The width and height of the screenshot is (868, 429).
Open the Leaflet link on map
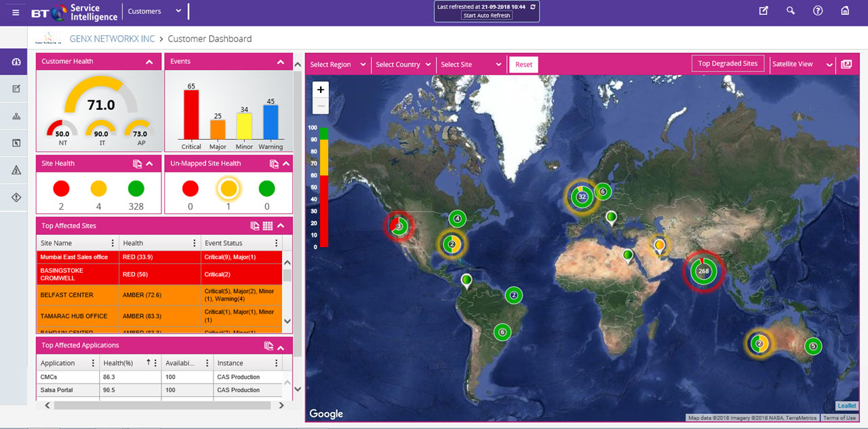click(x=846, y=406)
